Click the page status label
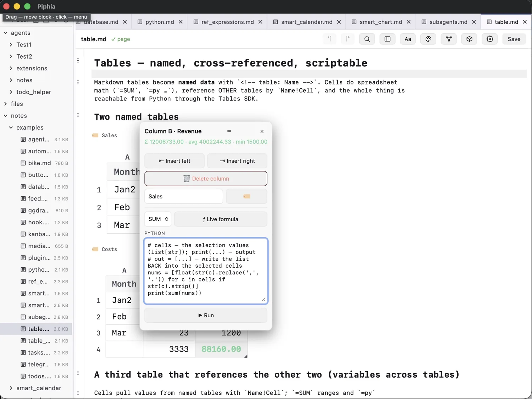Image resolution: width=532 pixels, height=399 pixels. tap(121, 39)
